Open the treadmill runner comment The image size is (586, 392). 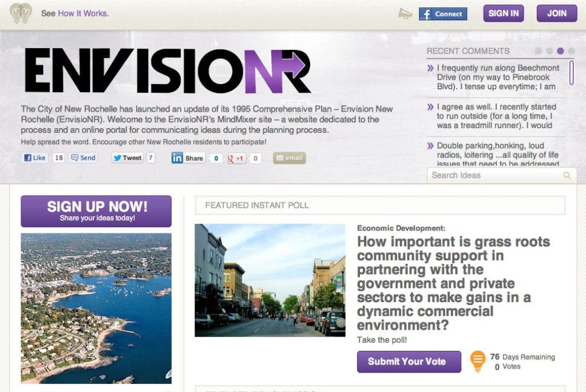click(496, 116)
